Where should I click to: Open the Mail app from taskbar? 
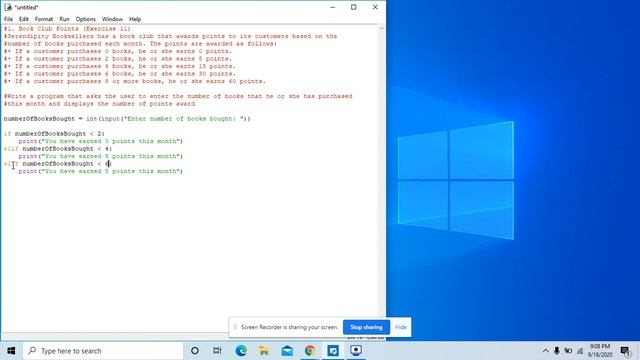click(287, 351)
